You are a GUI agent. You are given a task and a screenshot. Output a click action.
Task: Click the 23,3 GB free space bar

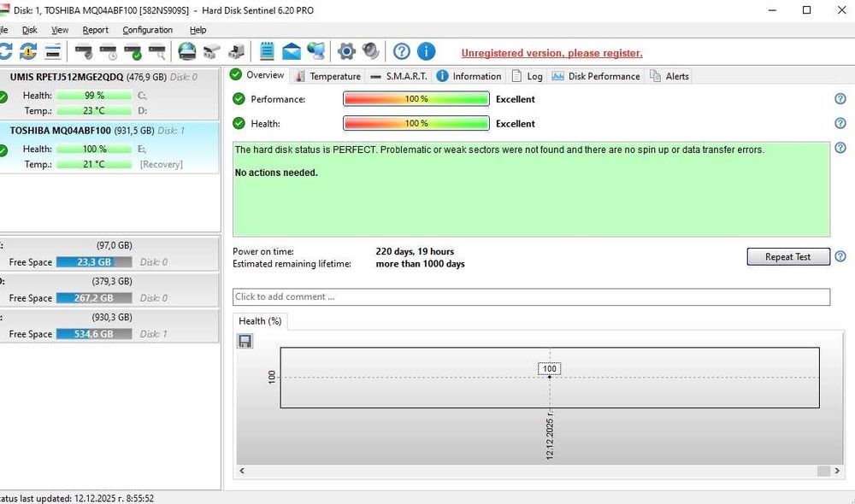click(x=94, y=262)
